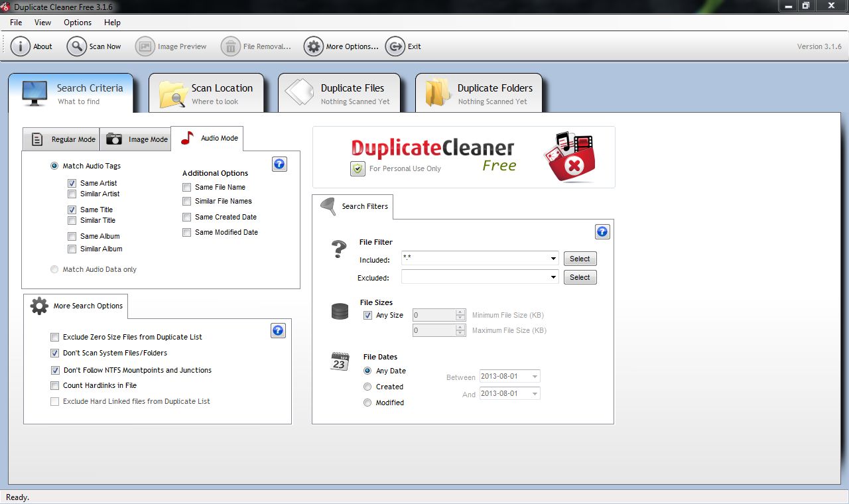The height and width of the screenshot is (504, 849).
Task: Switch to the Regular Mode tab
Action: [61, 139]
